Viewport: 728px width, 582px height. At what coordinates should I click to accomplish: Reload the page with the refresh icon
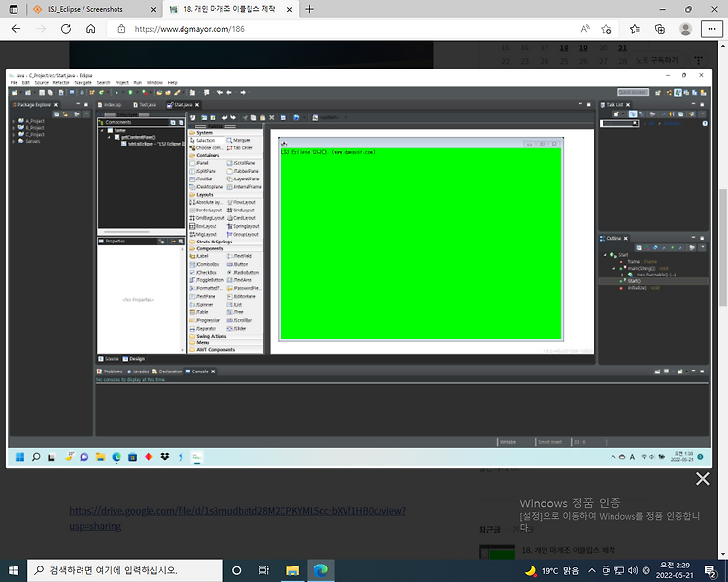pyautogui.click(x=66, y=29)
